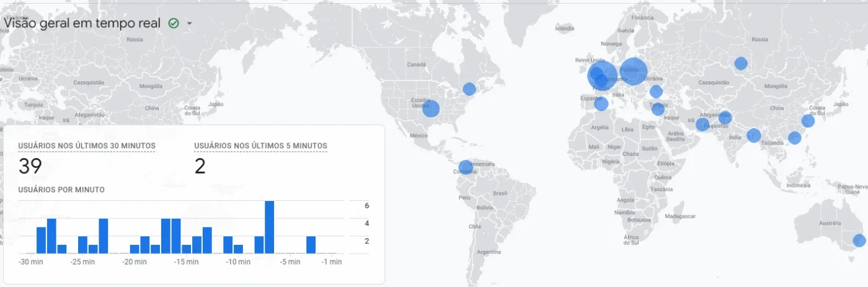Click the Visão geral em tempo real title
Viewport: 868px width, 287px height.
83,23
